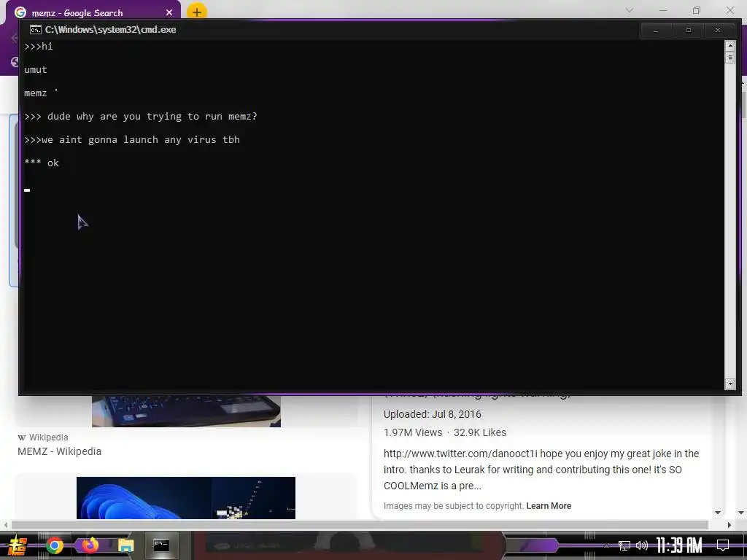This screenshot has height=560, width=747.
Task: Select the cmd.exe taskbar button
Action: tap(161, 545)
